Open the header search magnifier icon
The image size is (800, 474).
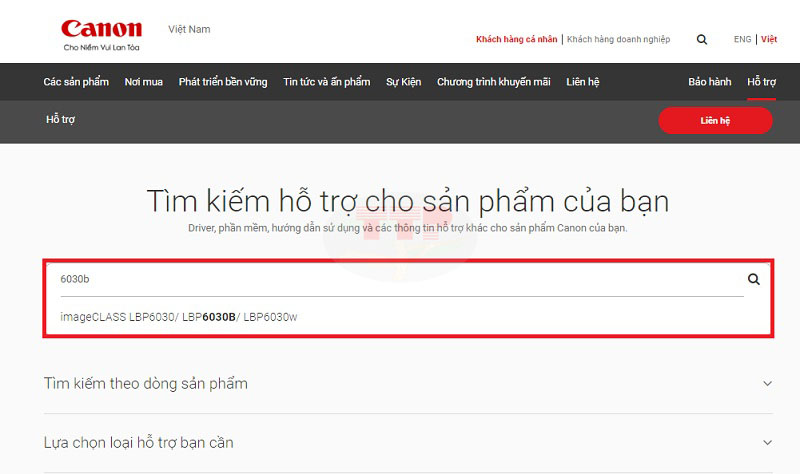coord(702,40)
